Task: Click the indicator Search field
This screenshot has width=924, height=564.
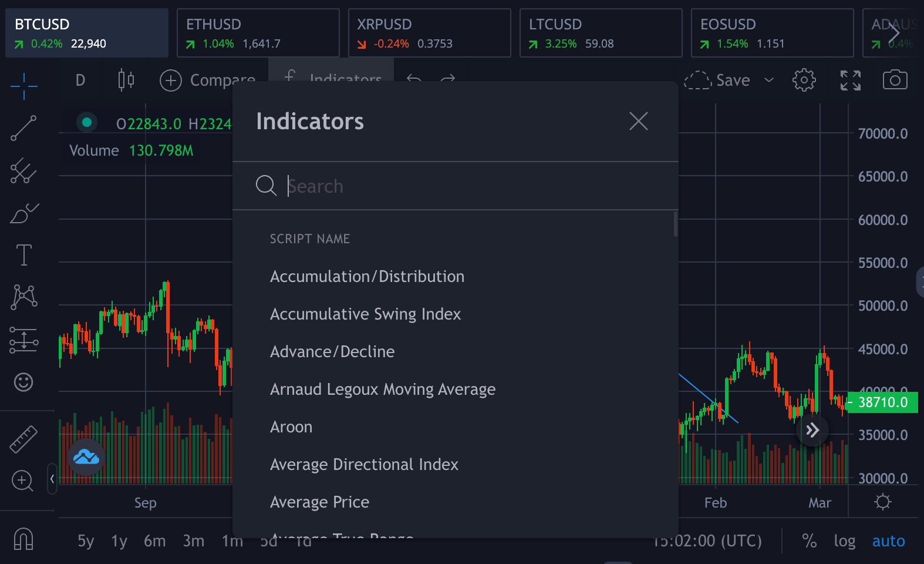Action: (x=458, y=186)
